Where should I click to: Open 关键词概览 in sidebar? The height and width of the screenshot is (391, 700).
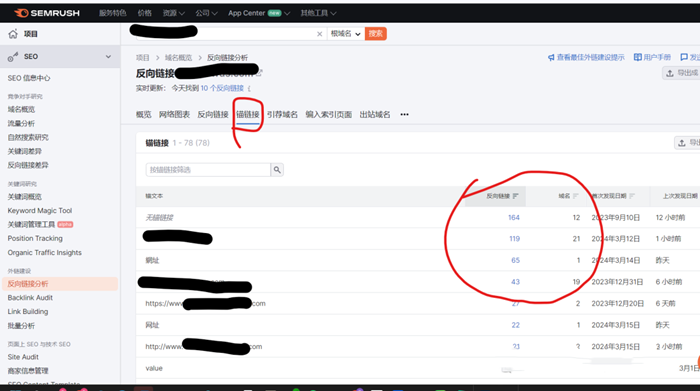click(x=25, y=197)
